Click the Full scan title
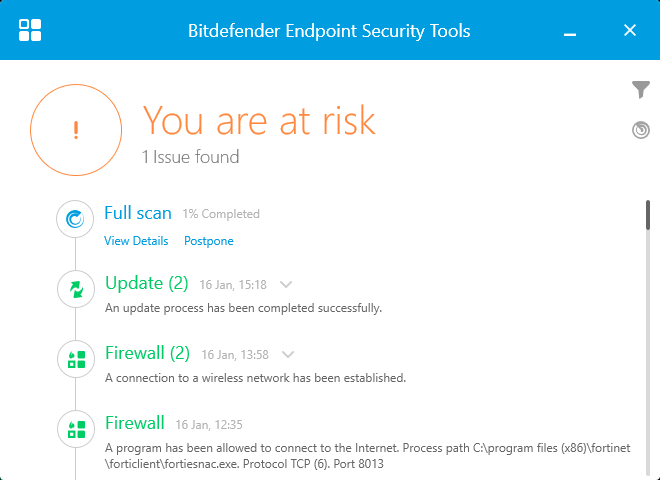Viewport: 660px width, 480px height. pos(138,213)
